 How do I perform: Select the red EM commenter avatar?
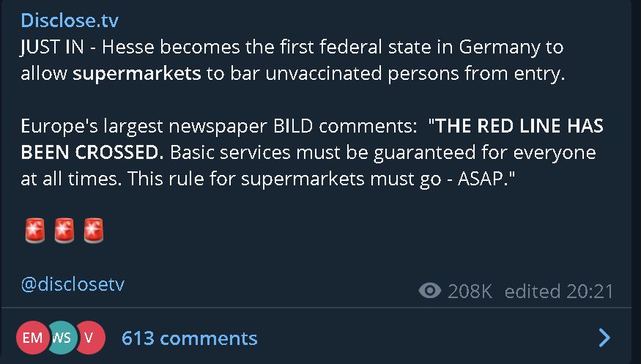(32, 338)
